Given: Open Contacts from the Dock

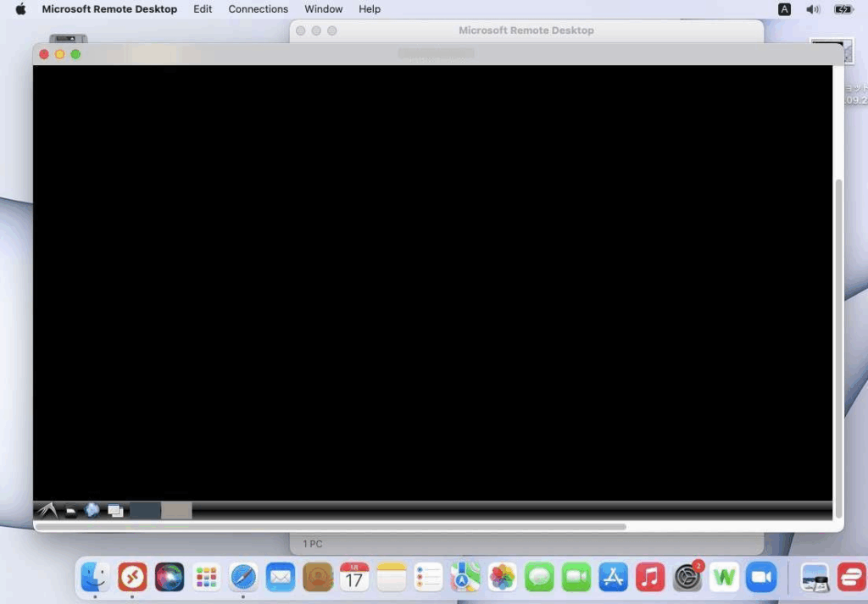Looking at the screenshot, I should coord(318,577).
